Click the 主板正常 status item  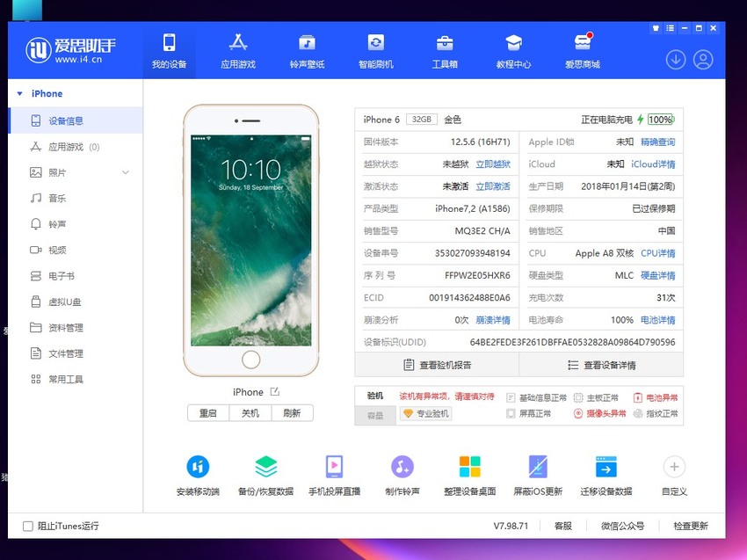click(596, 398)
